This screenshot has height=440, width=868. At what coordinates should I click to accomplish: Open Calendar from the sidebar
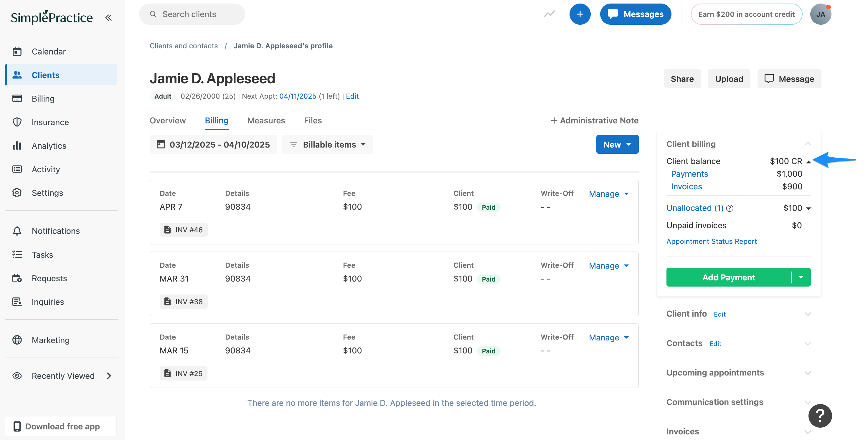click(x=61, y=52)
